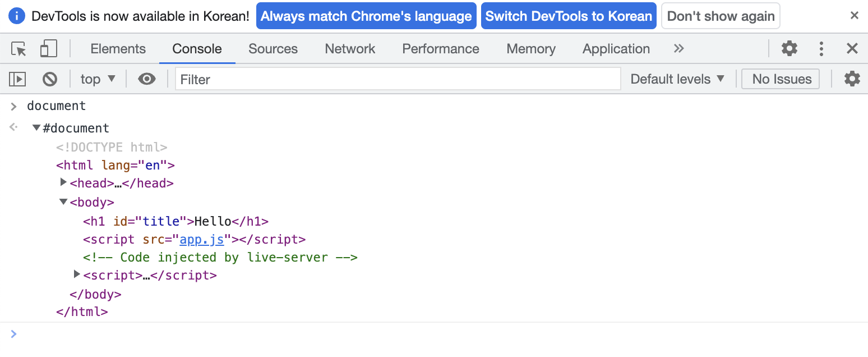
Task: Collapse the body element
Action: [63, 202]
